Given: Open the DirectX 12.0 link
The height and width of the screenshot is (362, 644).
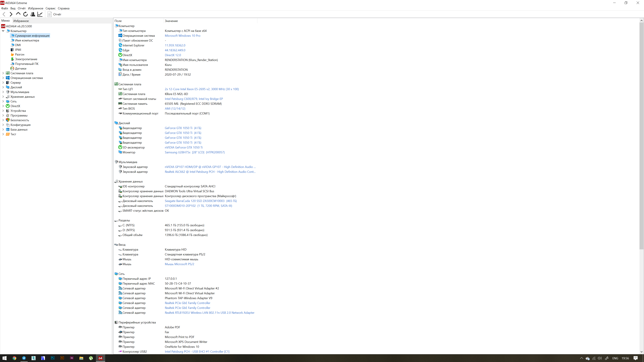Looking at the screenshot, I should pos(173,55).
